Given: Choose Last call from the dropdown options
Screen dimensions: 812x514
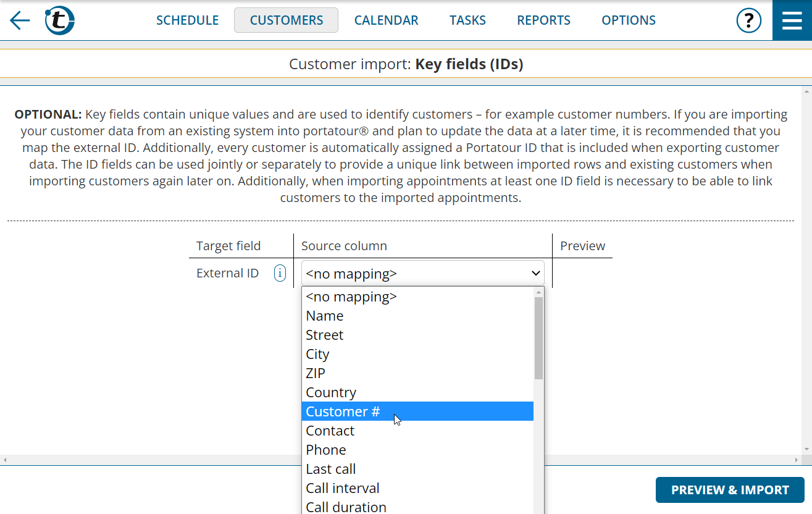Looking at the screenshot, I should tap(330, 469).
